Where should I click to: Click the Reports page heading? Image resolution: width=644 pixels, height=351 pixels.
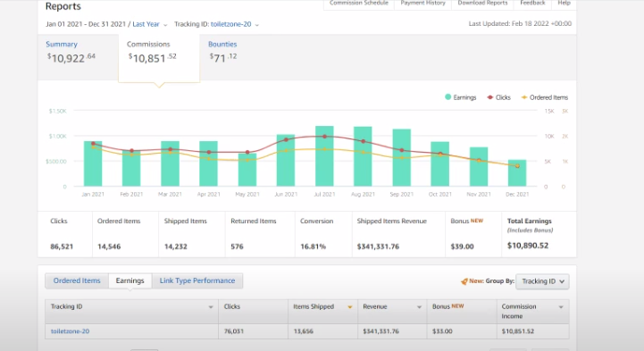(x=63, y=6)
